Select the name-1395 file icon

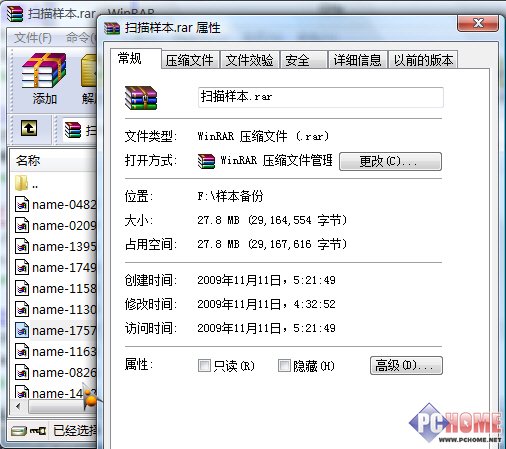click(22, 247)
